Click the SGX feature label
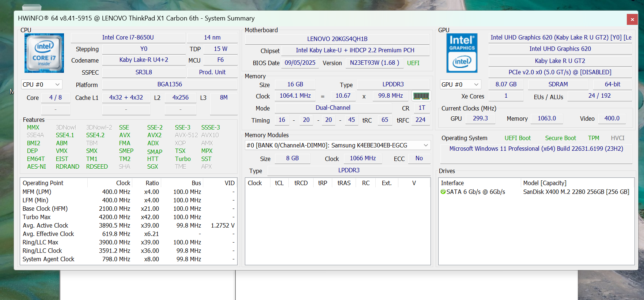Image resolution: width=644 pixels, height=300 pixels. (x=152, y=166)
